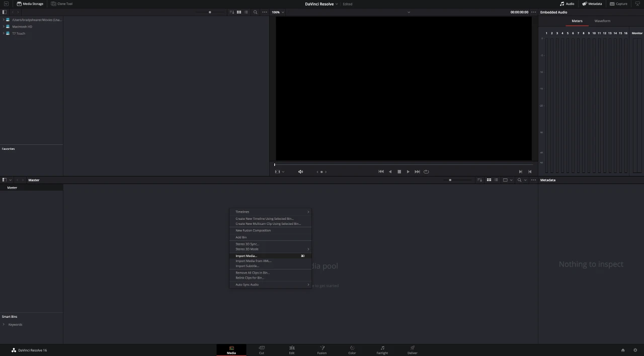Switch to the Waveform audio tab
Screen dimensions: 644x356
click(602, 21)
